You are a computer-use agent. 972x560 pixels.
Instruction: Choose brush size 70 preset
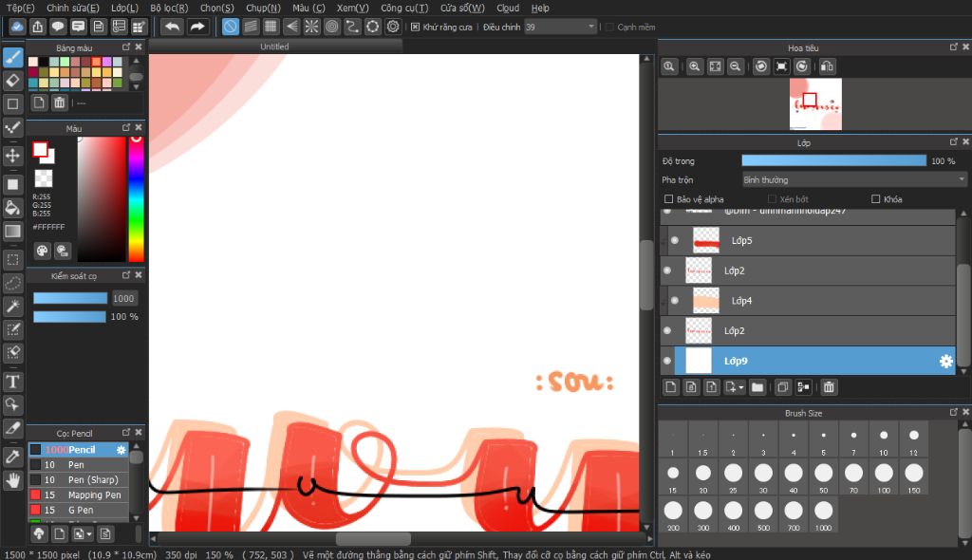853,476
